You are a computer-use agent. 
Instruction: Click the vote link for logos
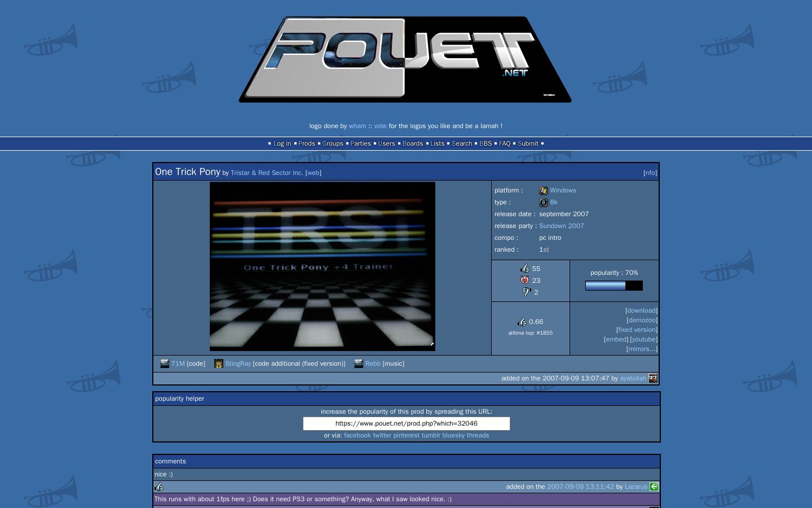[x=380, y=126]
